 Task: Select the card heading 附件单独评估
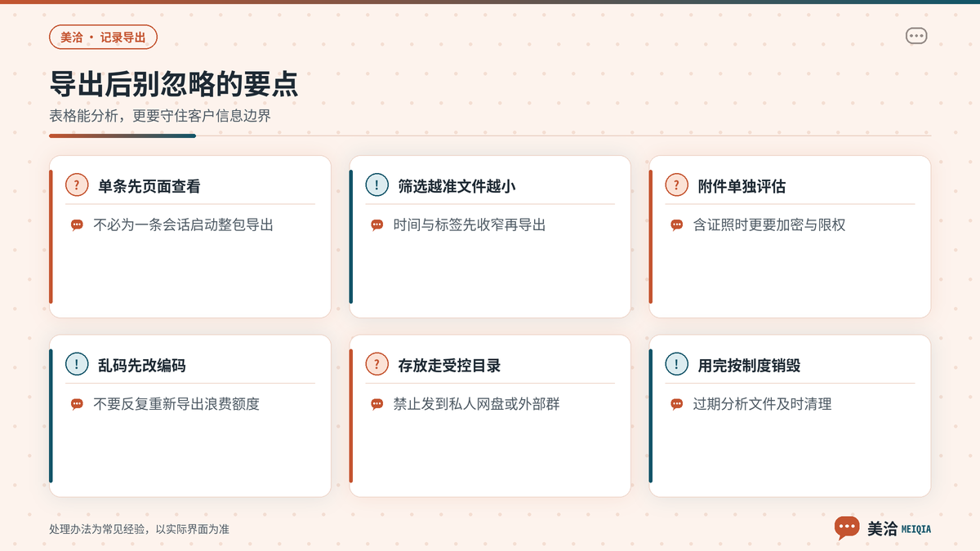pyautogui.click(x=742, y=186)
